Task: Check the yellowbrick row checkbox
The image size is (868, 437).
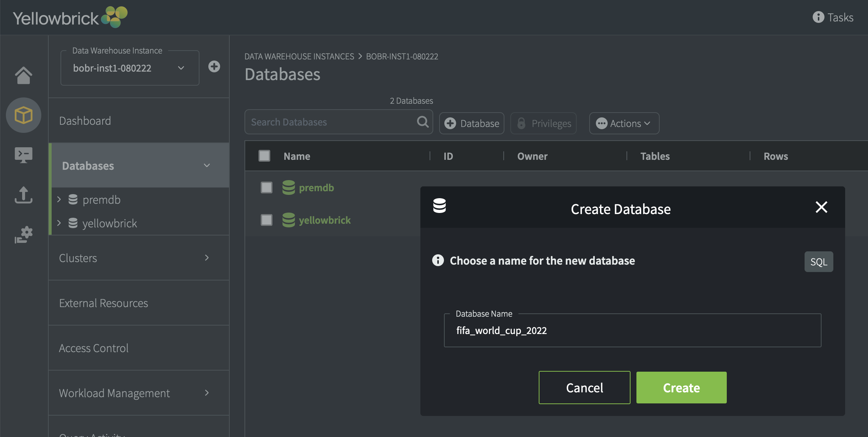Action: (x=266, y=220)
